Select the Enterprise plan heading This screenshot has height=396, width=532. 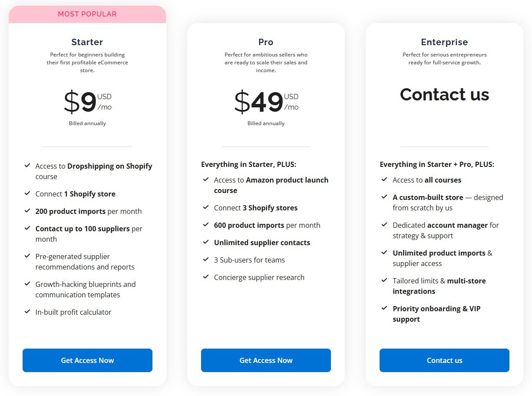tap(444, 42)
